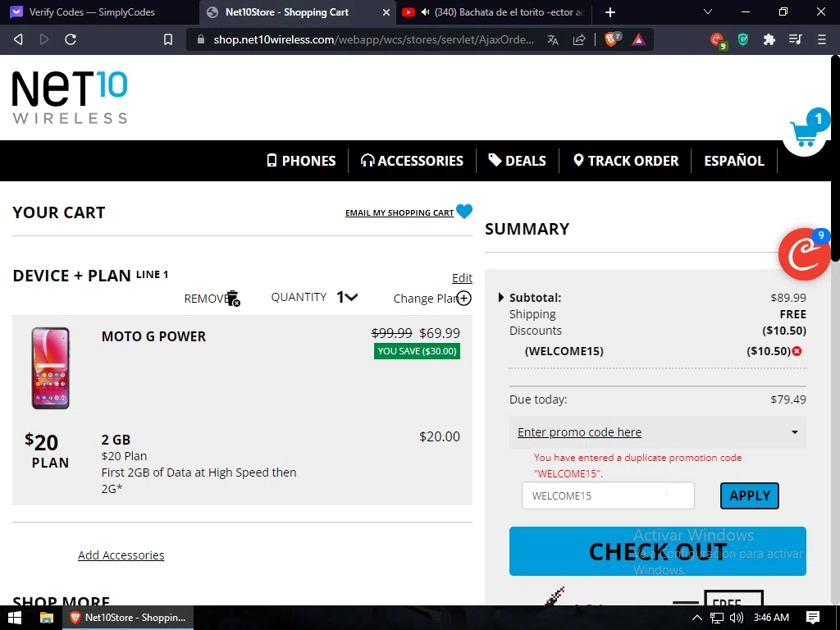This screenshot has width=840, height=630.
Task: Switch to the YouTube Bachata tab
Action: click(493, 11)
